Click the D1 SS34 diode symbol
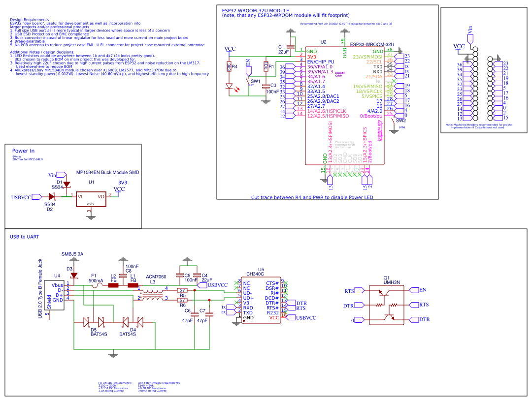This screenshot has height=401, width=532. pyautogui.click(x=67, y=185)
